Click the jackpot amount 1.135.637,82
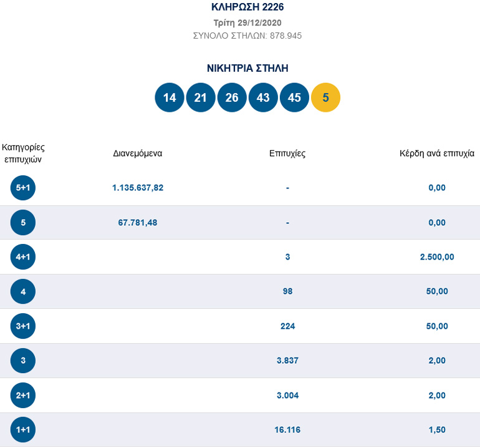This screenshot has width=480, height=448. 138,188
